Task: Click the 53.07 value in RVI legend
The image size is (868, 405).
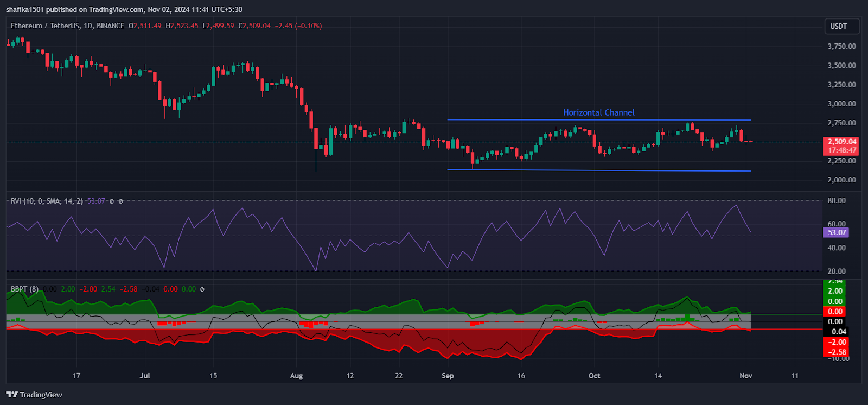Action: 96,201
